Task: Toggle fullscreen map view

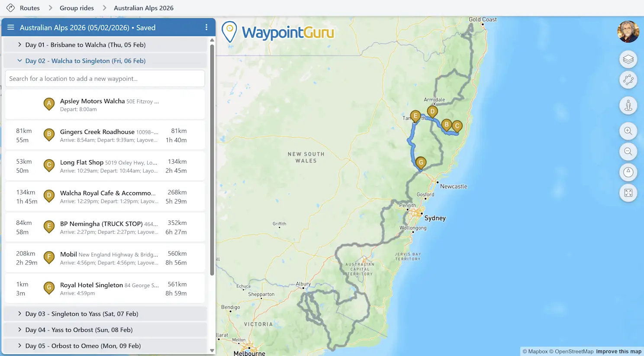Action: 628,193
